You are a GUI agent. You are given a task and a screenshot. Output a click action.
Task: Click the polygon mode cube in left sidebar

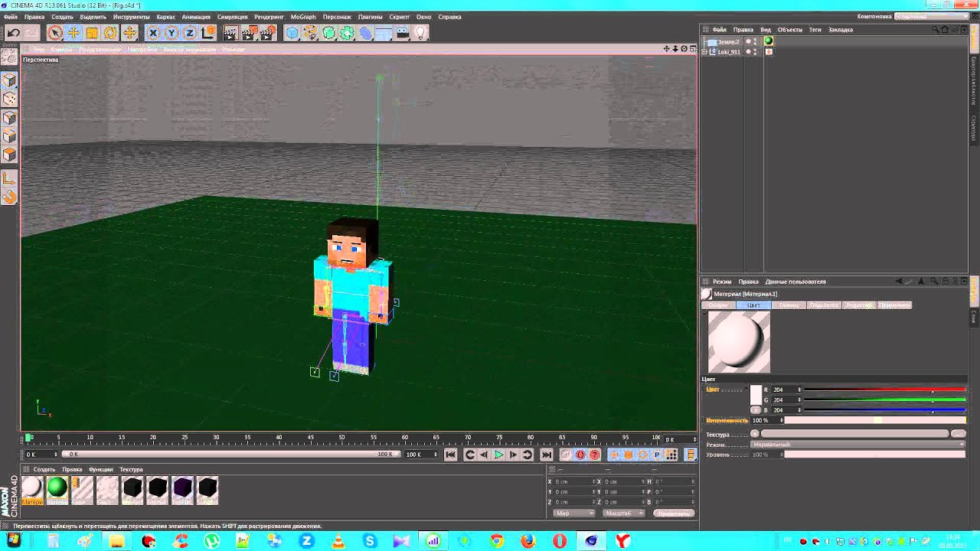(9, 155)
